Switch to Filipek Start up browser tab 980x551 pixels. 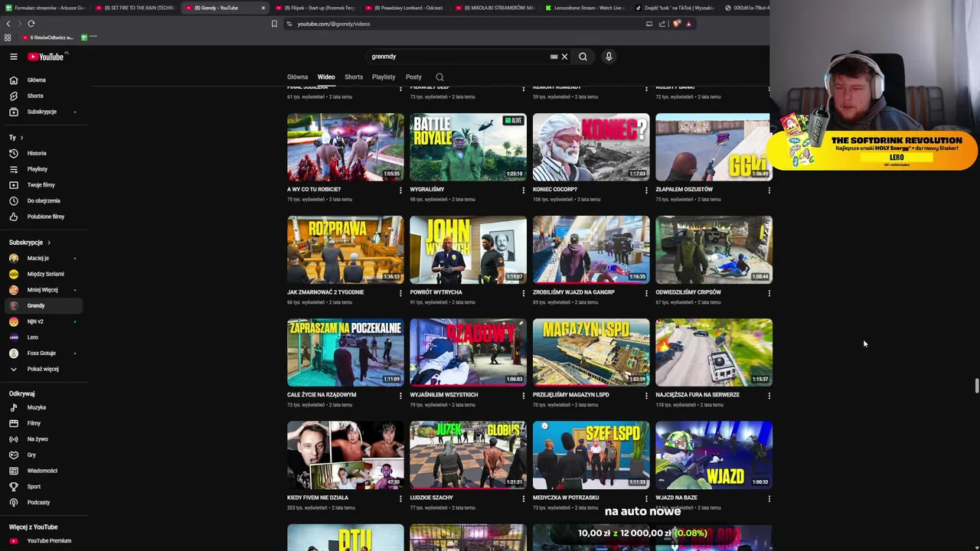coord(315,8)
